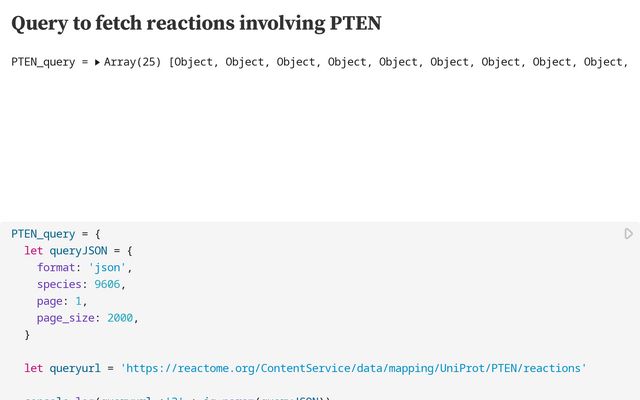
Task: Place cursor on the queryurl variable name
Action: (75, 368)
